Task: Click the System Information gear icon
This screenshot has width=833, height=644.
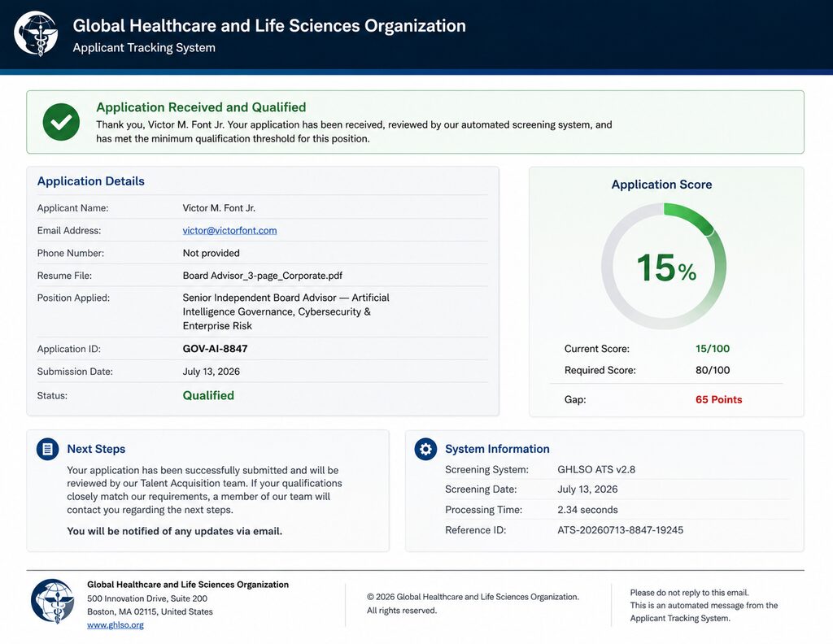Action: [x=425, y=449]
